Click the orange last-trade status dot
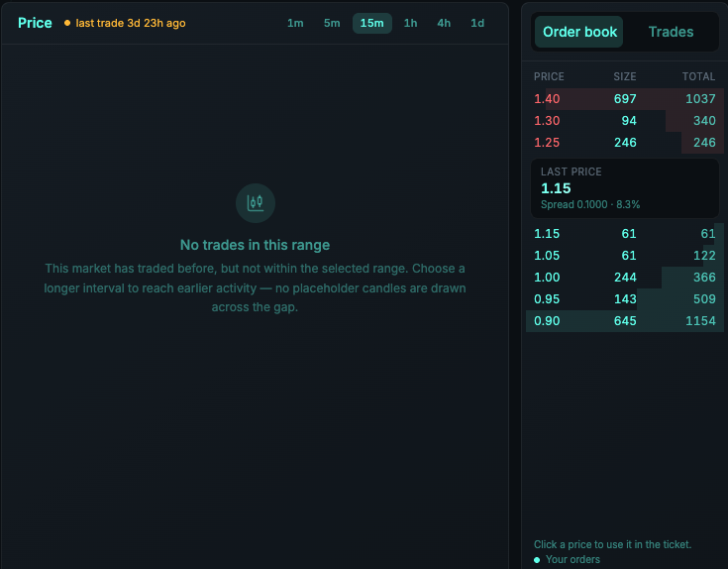The height and width of the screenshot is (569, 728). pyautogui.click(x=67, y=23)
